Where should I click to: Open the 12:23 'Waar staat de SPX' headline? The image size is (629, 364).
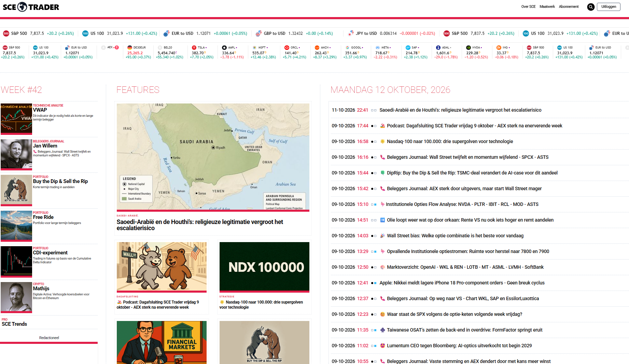point(455,314)
